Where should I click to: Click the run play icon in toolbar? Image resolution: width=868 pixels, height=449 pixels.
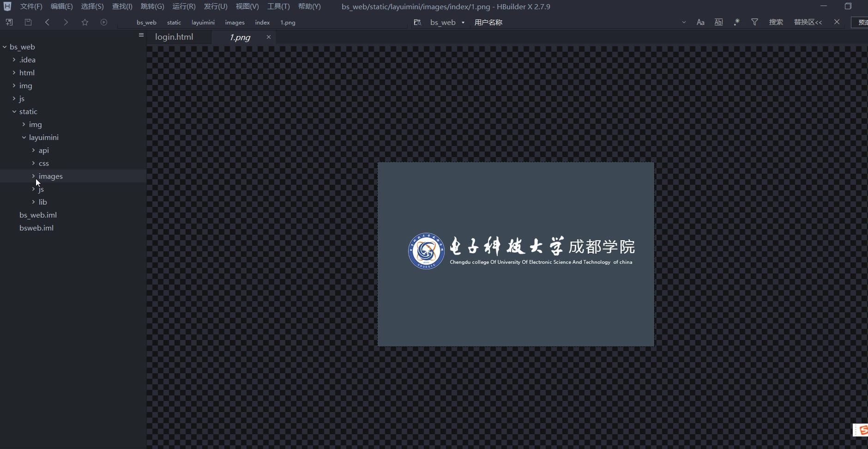[x=104, y=22]
